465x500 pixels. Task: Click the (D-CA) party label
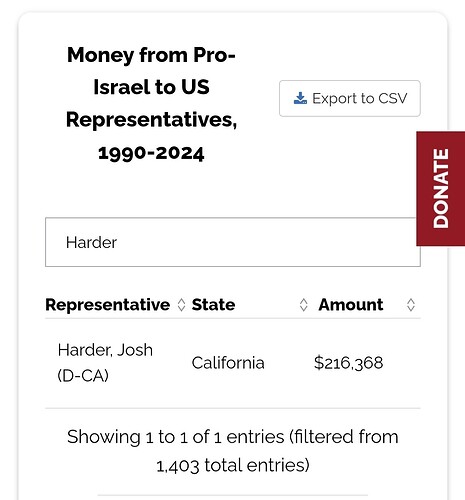click(x=83, y=376)
